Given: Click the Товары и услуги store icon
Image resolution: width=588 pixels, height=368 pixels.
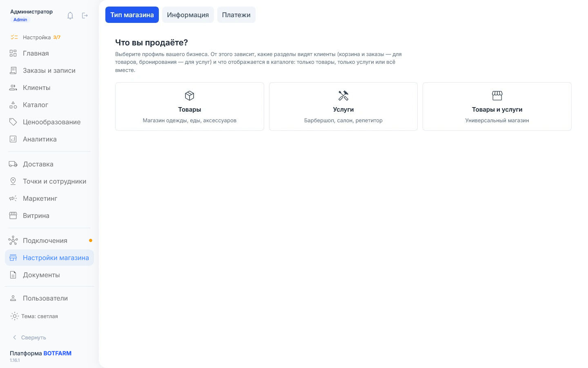Looking at the screenshot, I should pyautogui.click(x=497, y=96).
